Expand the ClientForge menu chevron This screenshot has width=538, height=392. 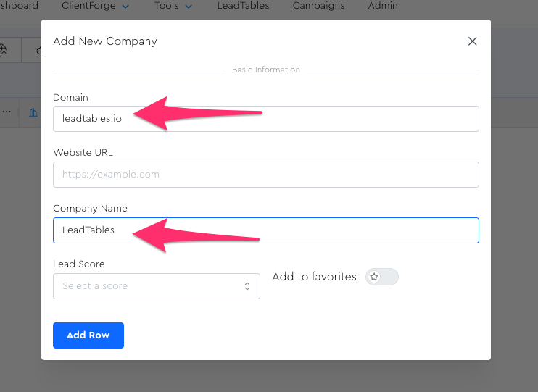(125, 6)
